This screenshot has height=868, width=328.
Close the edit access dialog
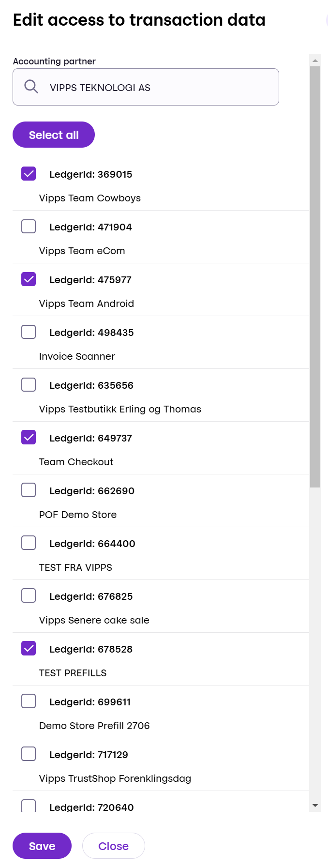113,846
